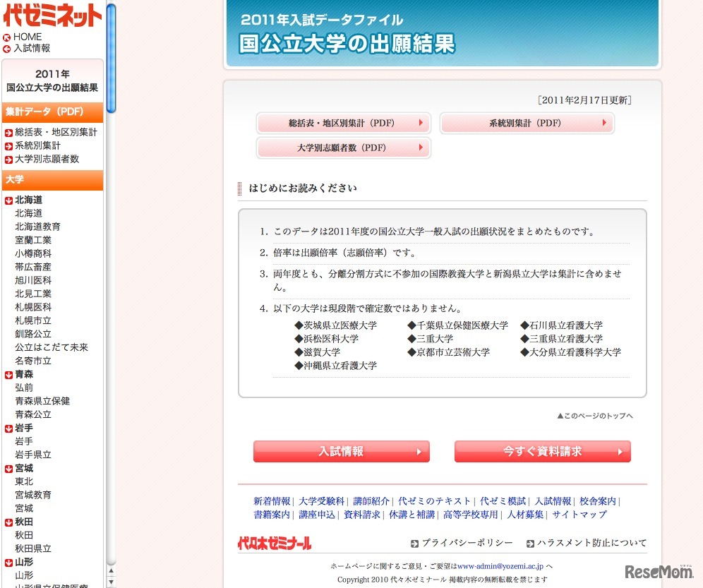Select 室蘭工業 university in sidebar
The width and height of the screenshot is (703, 588).
[33, 240]
